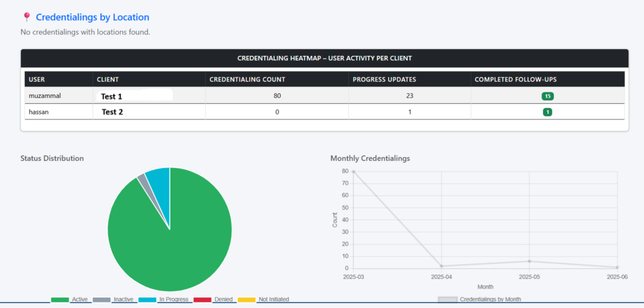Click the gray Inactive pie slice

pos(143,181)
